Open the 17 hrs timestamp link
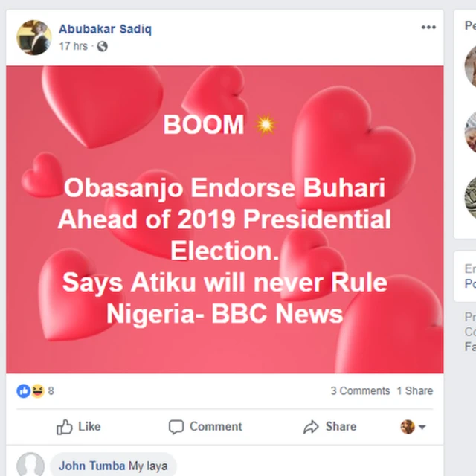Screen dimensions: 476x476 (73, 46)
